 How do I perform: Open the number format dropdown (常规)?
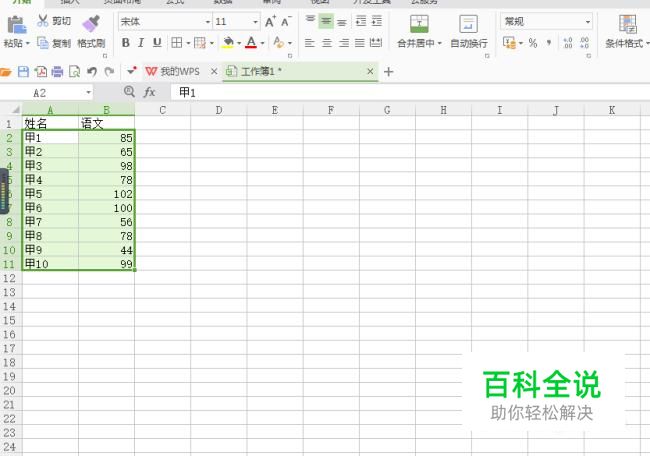[587, 22]
